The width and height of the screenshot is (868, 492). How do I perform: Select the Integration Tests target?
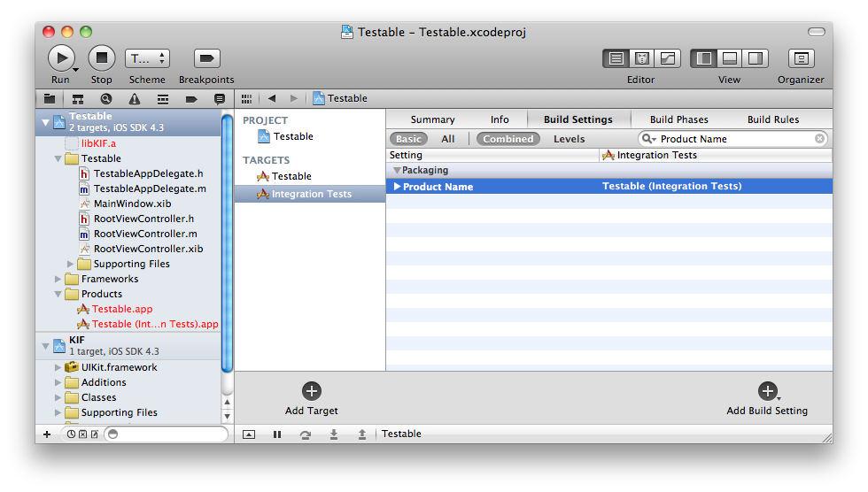[x=311, y=194]
